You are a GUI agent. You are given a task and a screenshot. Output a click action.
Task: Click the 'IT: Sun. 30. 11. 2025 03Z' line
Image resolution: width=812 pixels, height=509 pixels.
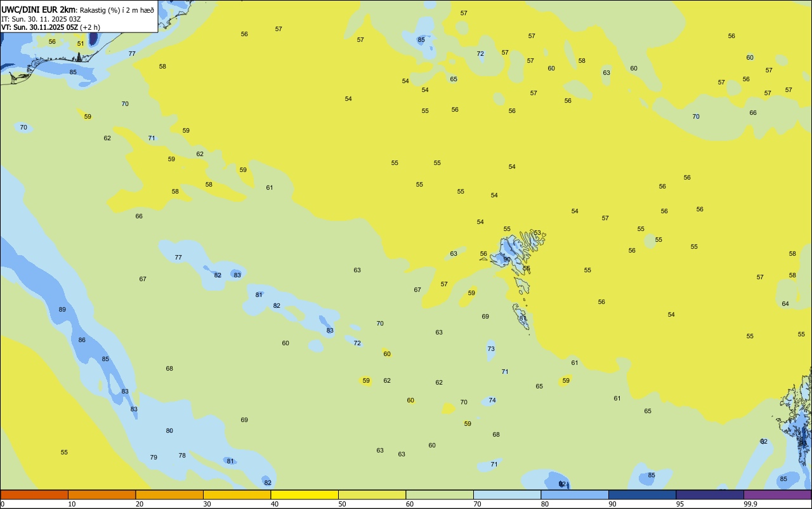[x=41, y=18]
